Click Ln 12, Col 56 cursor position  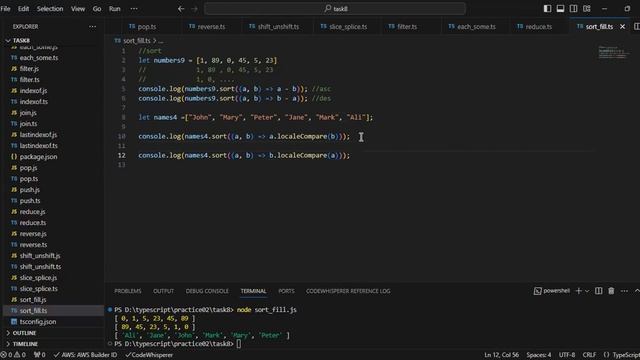click(502, 355)
